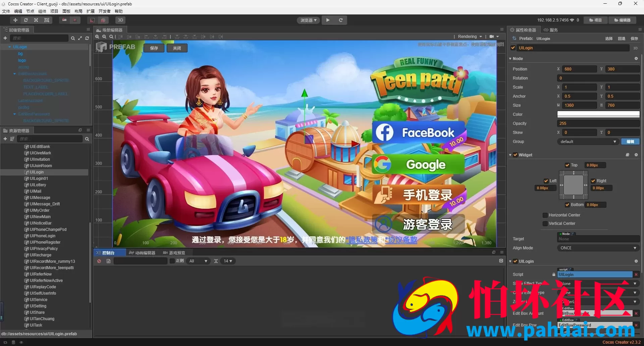Image resolution: width=644 pixels, height=346 pixels.
Task: Open the 编辑器 folder button
Action: (x=622, y=20)
